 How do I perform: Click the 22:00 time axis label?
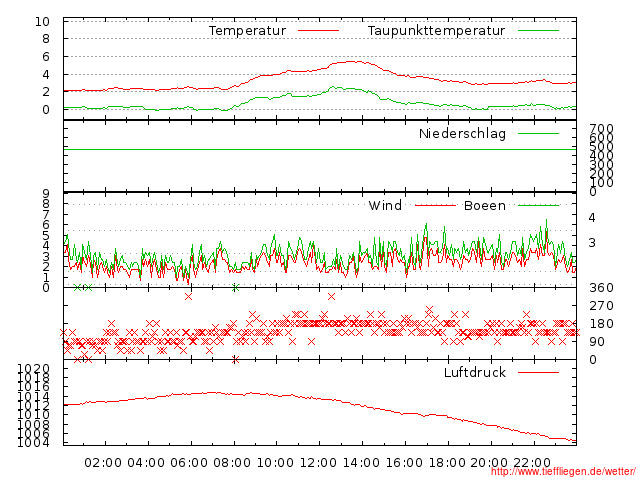click(532, 463)
